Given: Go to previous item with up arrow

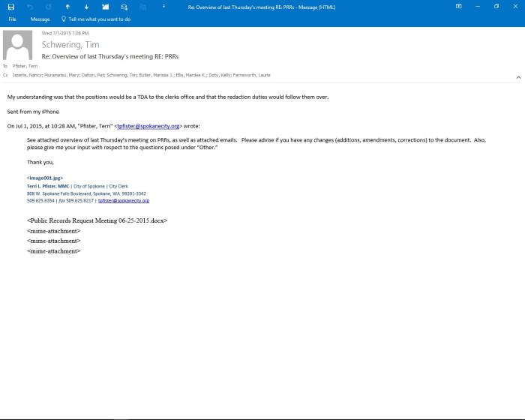Looking at the screenshot, I should pyautogui.click(x=67, y=6).
